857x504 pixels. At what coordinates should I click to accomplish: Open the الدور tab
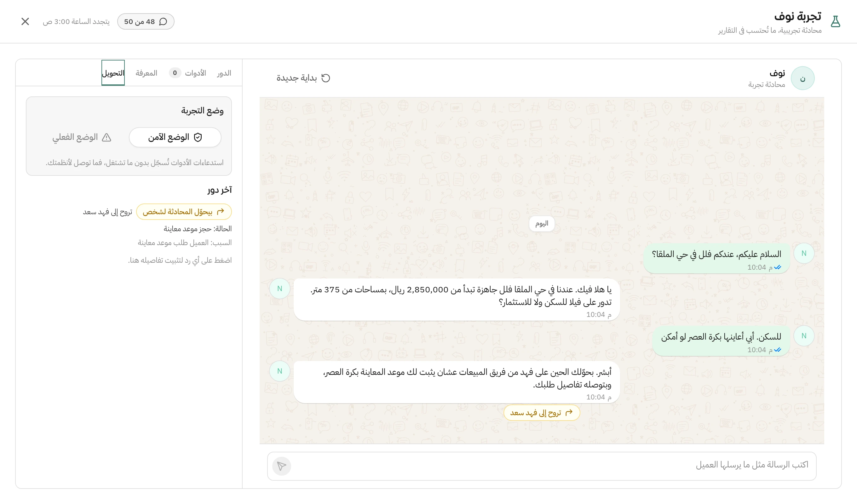point(224,73)
